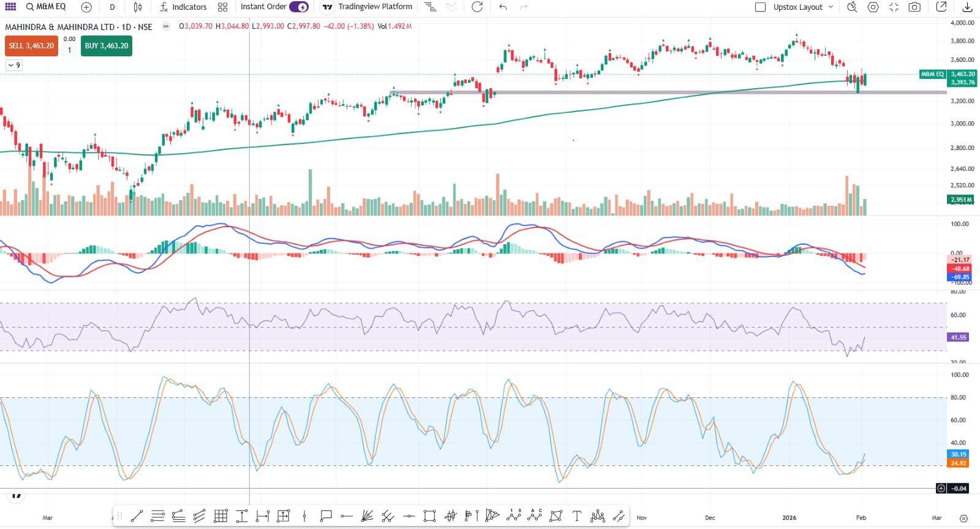Download the chart data
Image resolution: width=980 pixels, height=529 pixels.
click(967, 7)
